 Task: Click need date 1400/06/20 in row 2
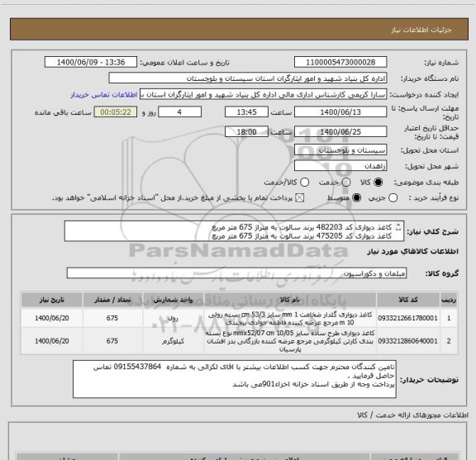51,341
